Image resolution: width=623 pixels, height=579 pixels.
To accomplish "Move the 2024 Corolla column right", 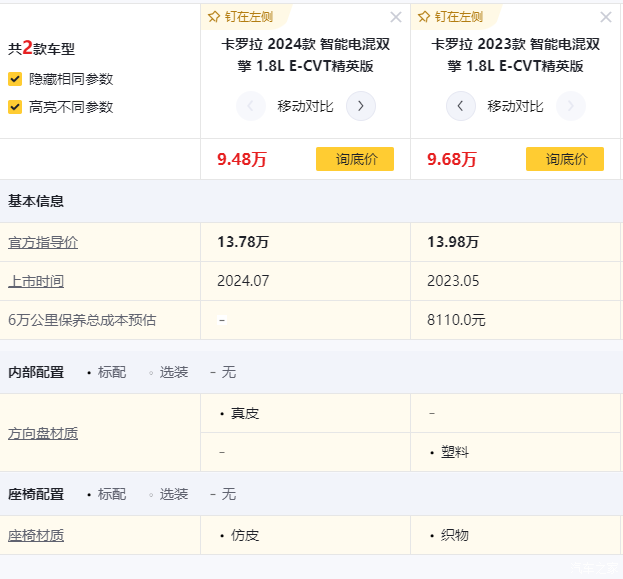I will coord(361,106).
